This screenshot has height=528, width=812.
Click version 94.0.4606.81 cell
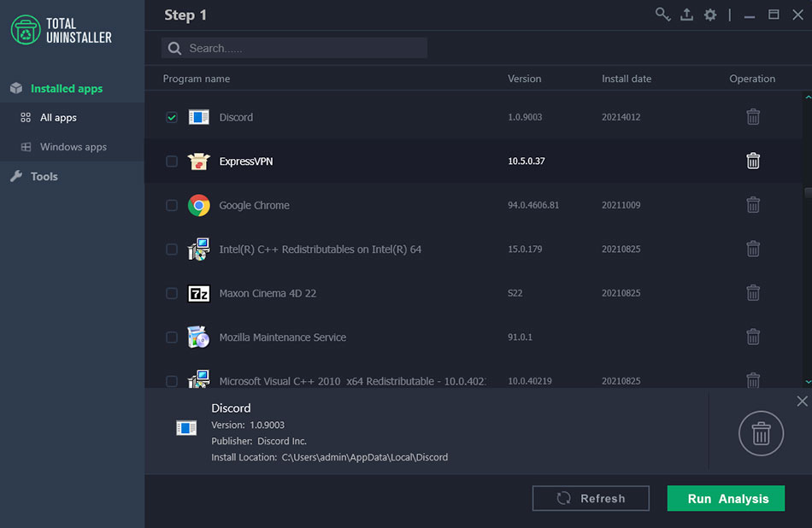(533, 205)
